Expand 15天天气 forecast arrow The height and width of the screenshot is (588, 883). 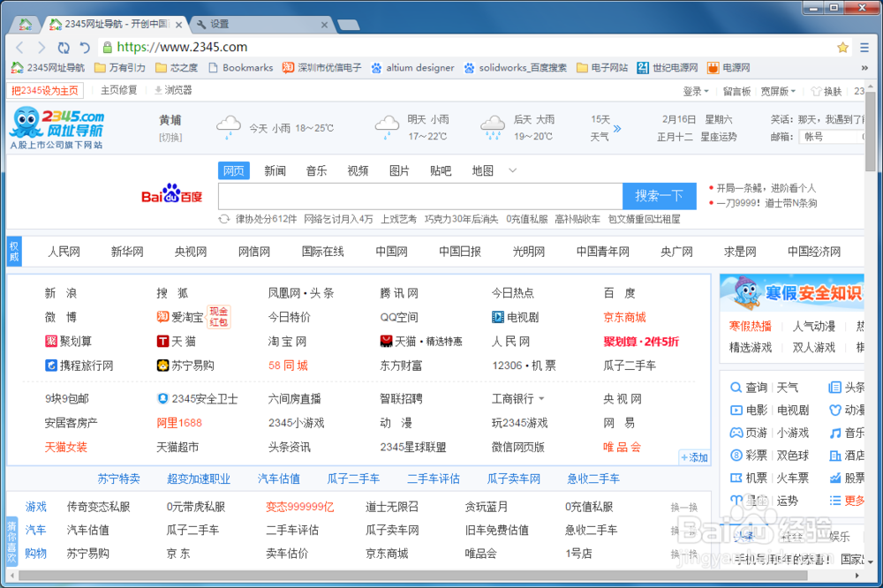pyautogui.click(x=617, y=128)
